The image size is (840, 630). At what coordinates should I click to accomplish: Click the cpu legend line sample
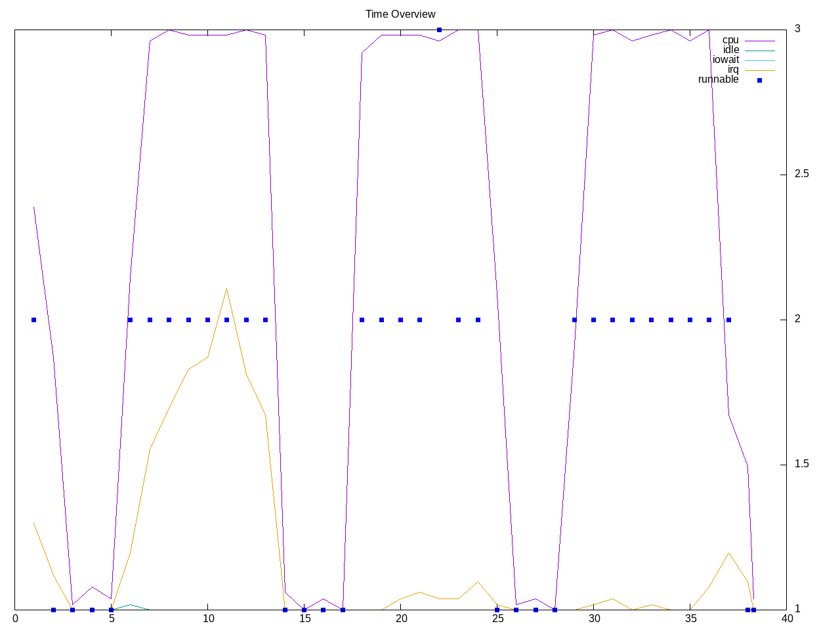(x=759, y=41)
